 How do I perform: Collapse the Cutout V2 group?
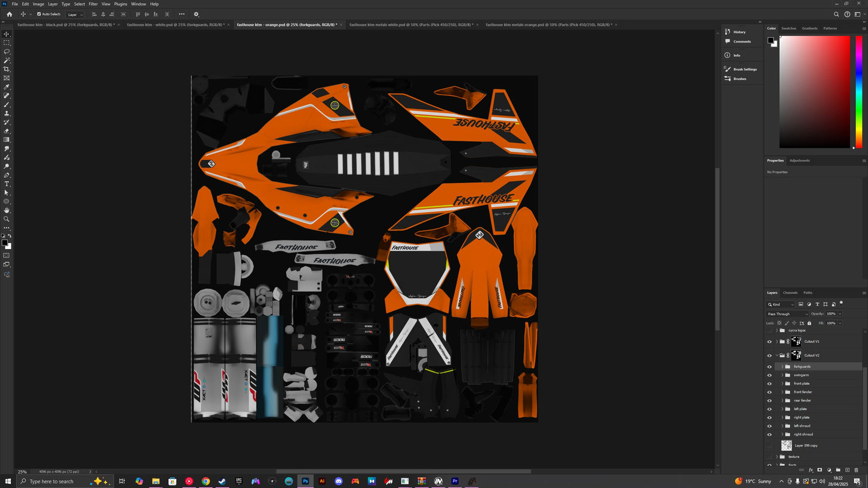pyautogui.click(x=777, y=355)
